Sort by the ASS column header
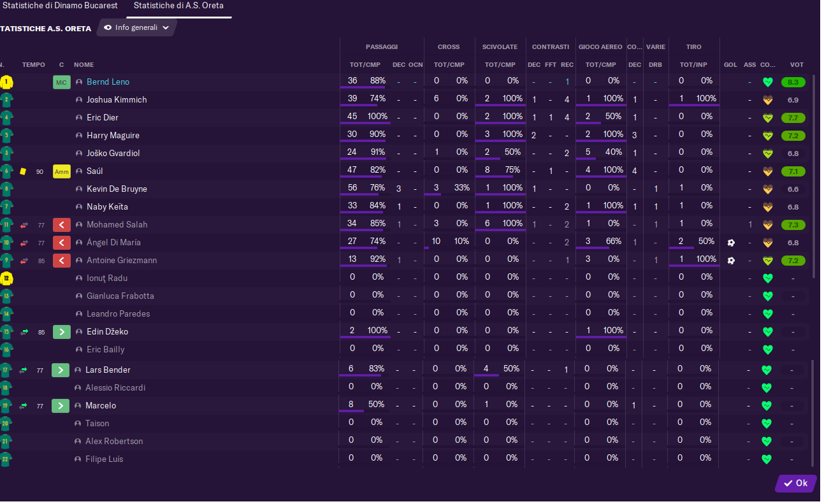 click(749, 64)
